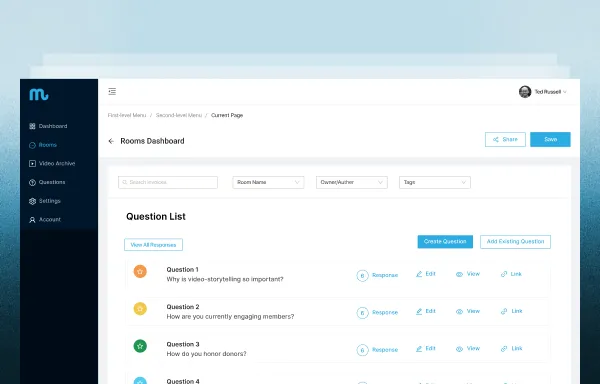
Task: Click the blue Save button
Action: click(x=550, y=140)
